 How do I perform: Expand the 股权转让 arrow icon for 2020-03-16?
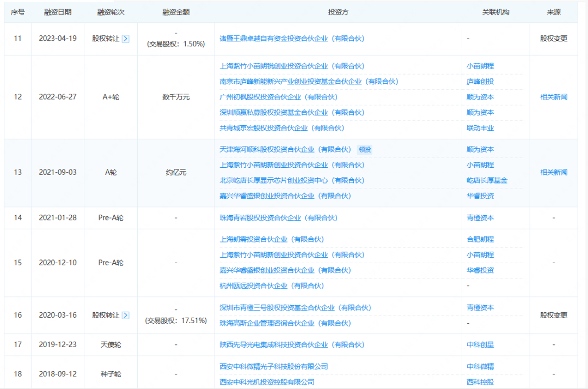tap(126, 315)
